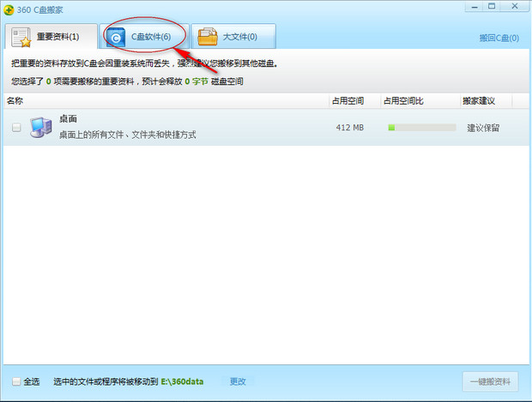Minimize the 360 C盘搬家 window
Screen dimensions: 532x402
pos(475,7)
